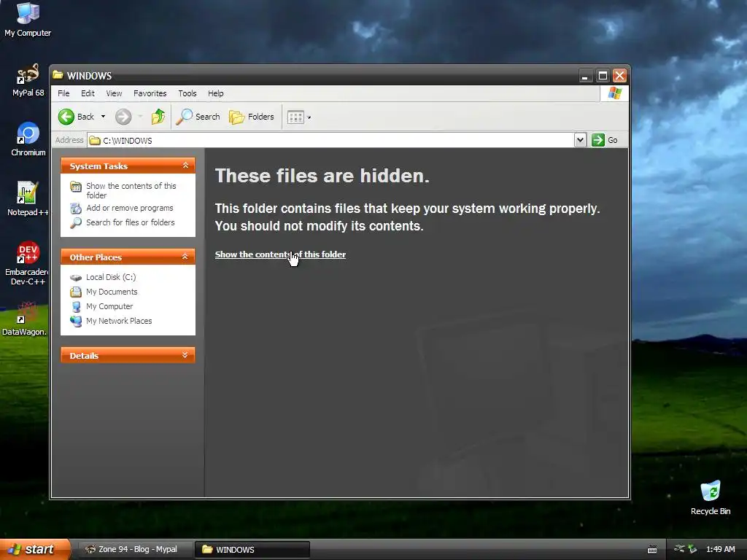
Task: Go up one folder level
Action: tap(158, 117)
